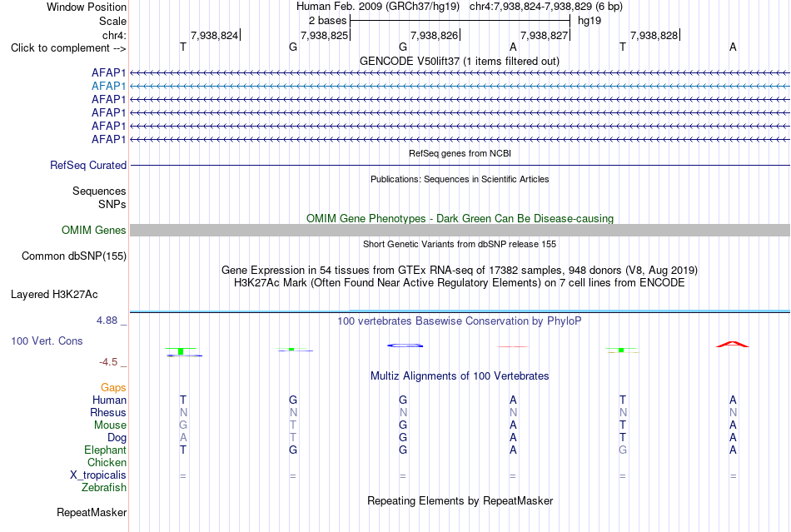The image size is (791, 532).
Task: Click the red peak conservation glyph
Action: 733,345
